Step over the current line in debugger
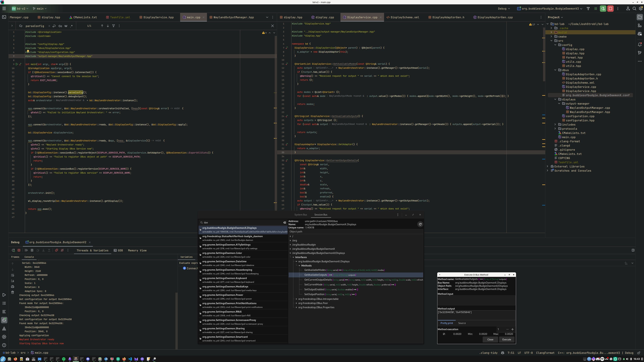The image size is (644, 362). coord(38,250)
